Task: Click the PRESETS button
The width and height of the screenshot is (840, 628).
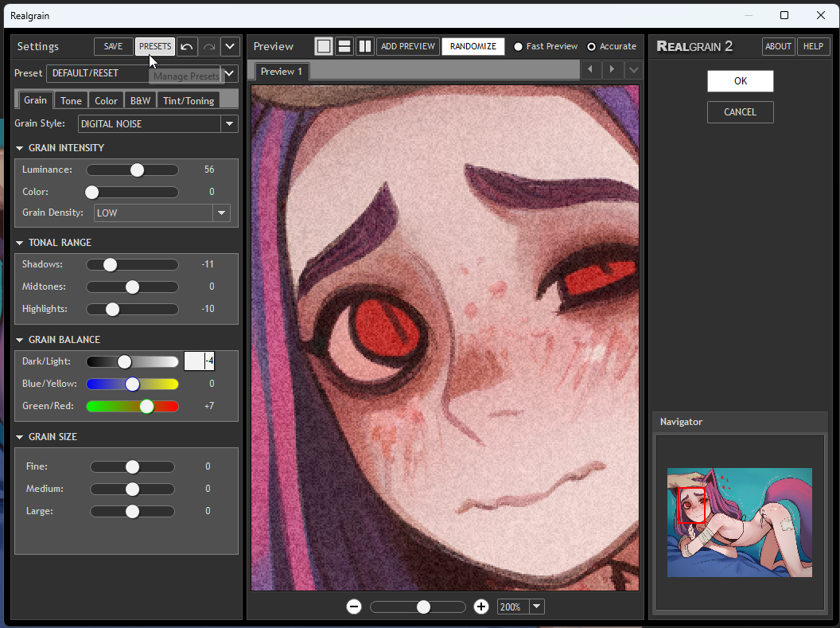Action: 155,47
